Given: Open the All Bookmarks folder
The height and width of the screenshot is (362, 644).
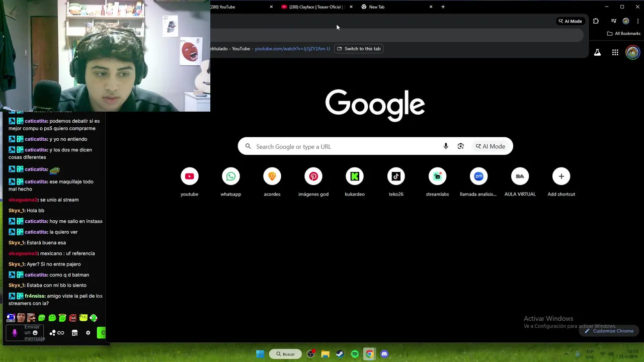Looking at the screenshot, I should click(x=624, y=33).
